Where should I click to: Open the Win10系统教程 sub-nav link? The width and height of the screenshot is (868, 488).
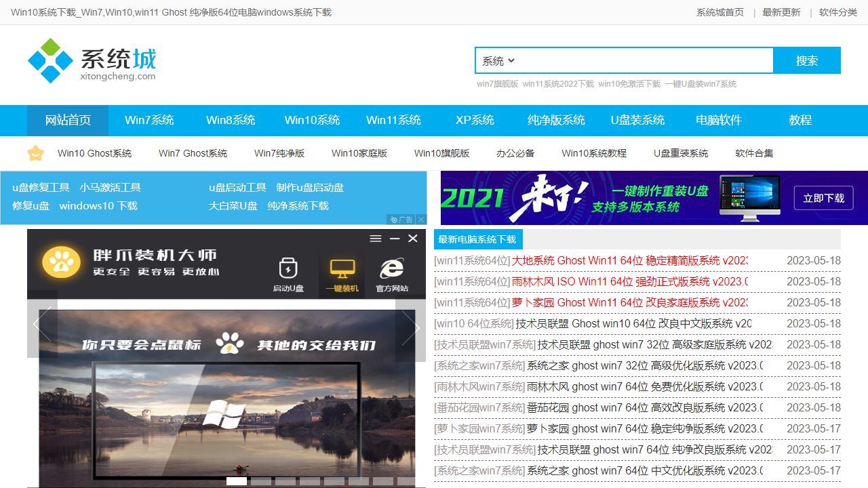click(x=594, y=153)
